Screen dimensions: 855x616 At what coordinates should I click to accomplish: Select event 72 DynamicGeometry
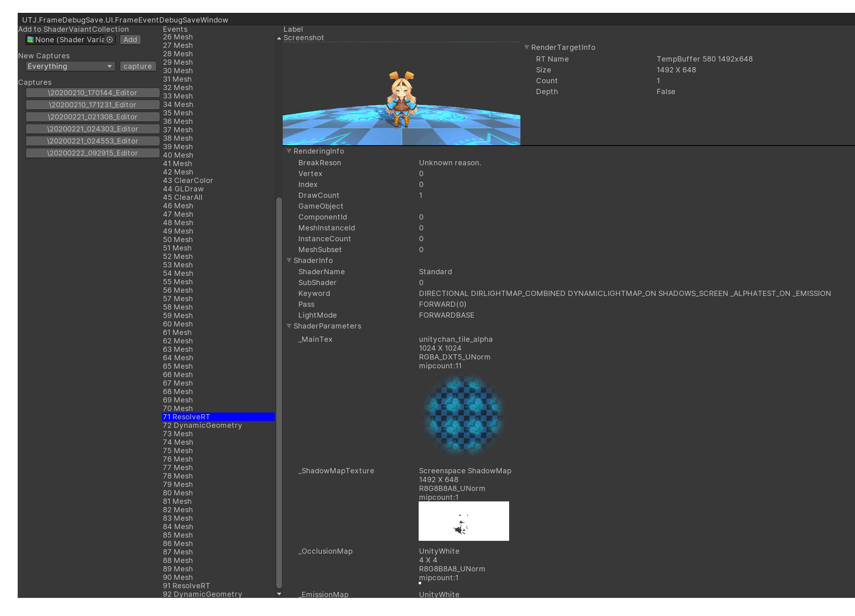point(202,425)
